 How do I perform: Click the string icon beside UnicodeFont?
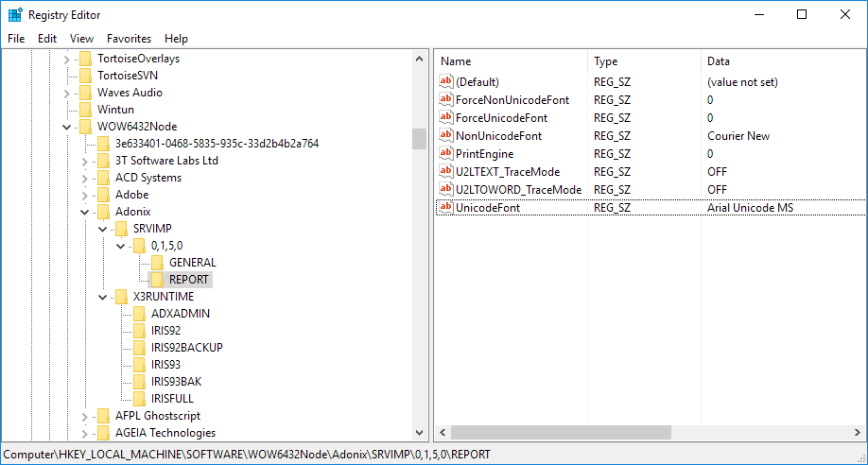tap(445, 207)
